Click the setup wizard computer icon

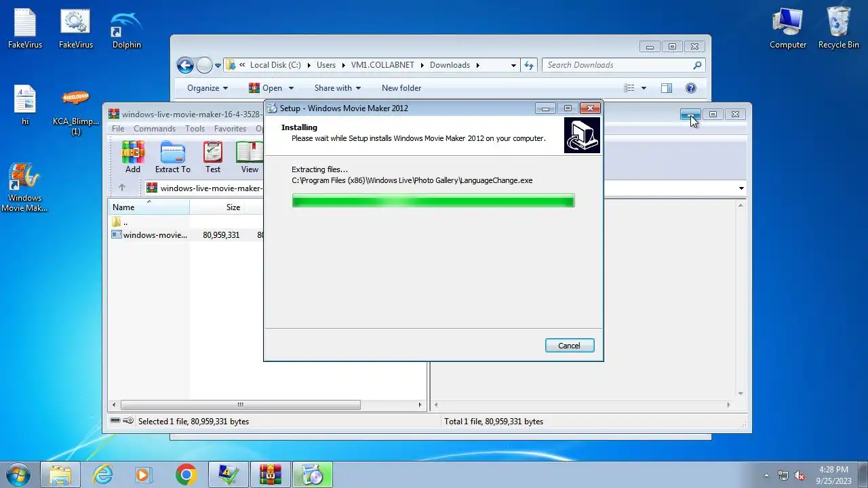click(582, 136)
